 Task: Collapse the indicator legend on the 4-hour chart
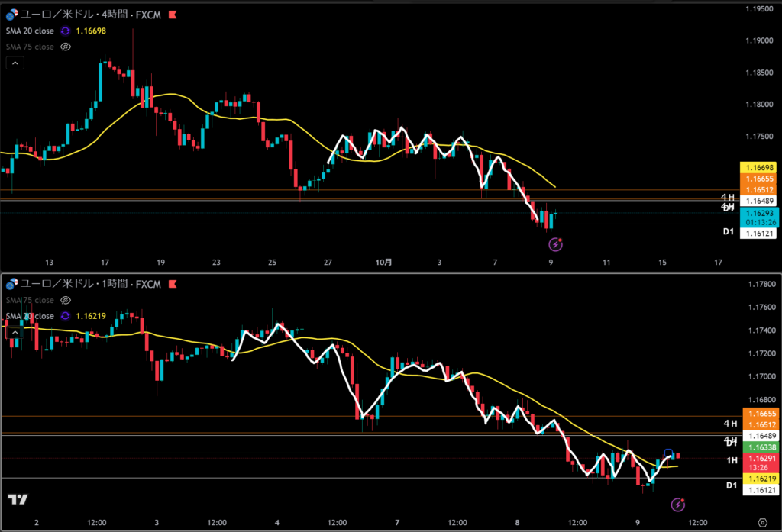pyautogui.click(x=16, y=63)
